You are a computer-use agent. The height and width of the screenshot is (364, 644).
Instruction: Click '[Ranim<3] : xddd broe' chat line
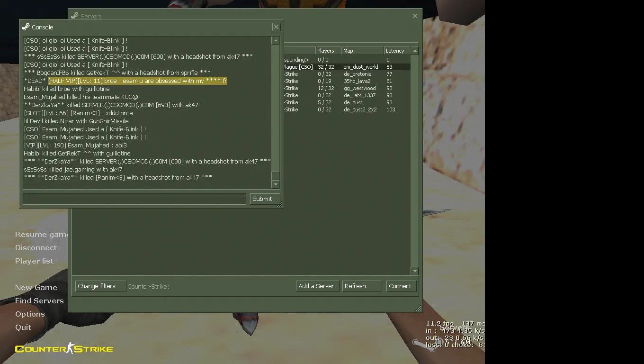[78, 113]
